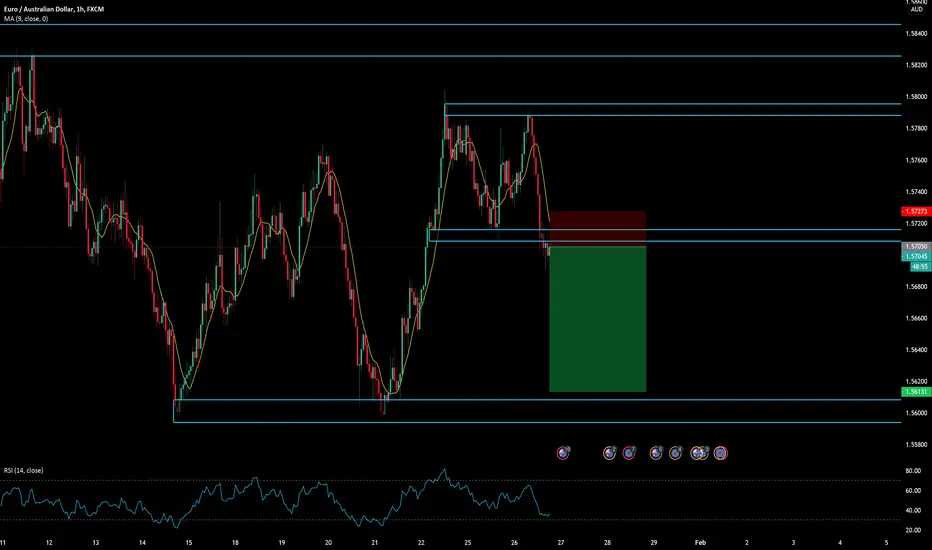Click date 11 on the time axis
932x550 pixels.
(x=3, y=542)
